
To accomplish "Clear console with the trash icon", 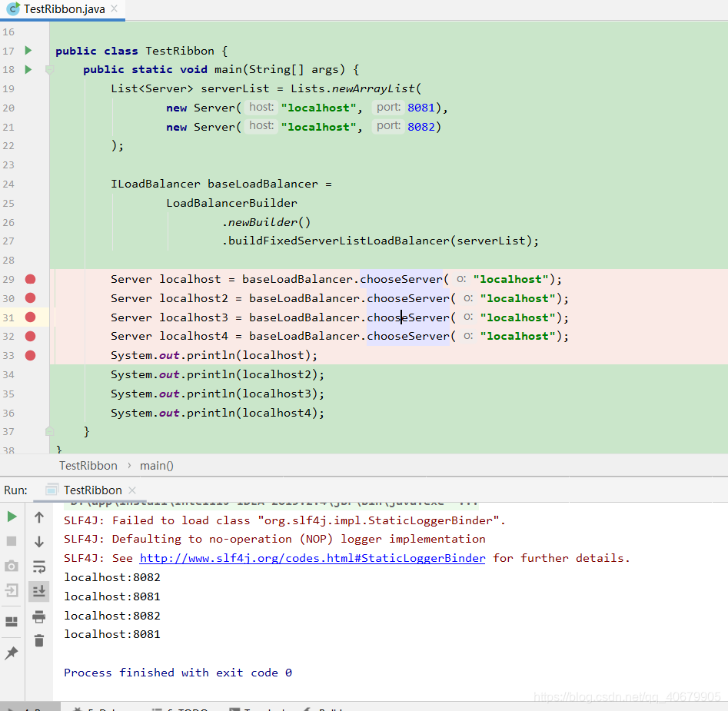I will pos(39,641).
